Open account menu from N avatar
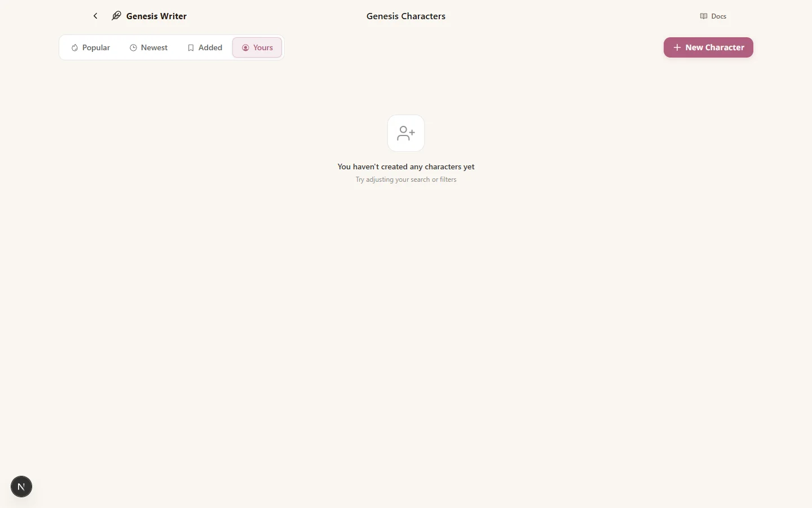 pyautogui.click(x=21, y=487)
